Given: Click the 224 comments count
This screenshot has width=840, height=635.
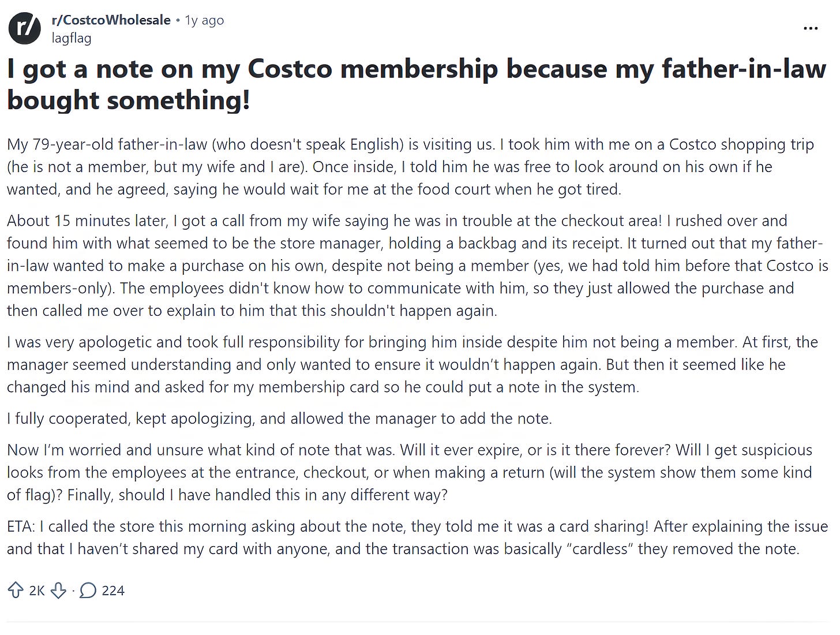Looking at the screenshot, I should 113,591.
